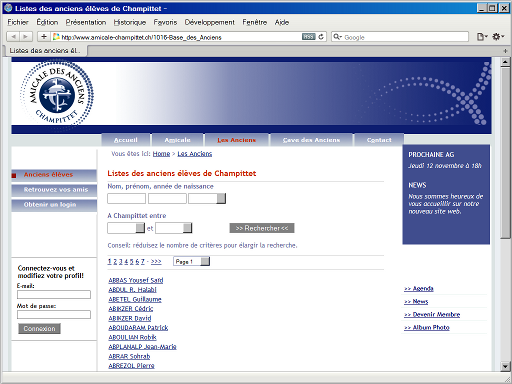This screenshot has height=384, width=512.
Task: Go forward with the browser forward arrow
Action: click(x=26, y=36)
